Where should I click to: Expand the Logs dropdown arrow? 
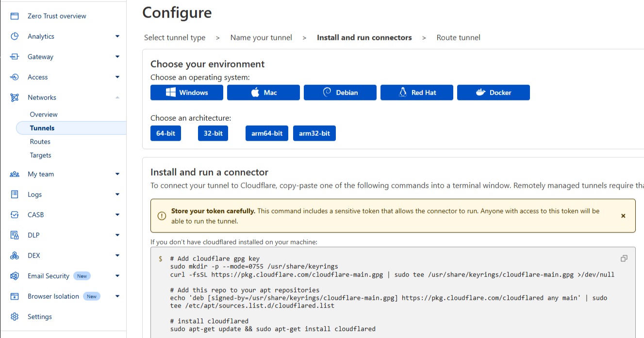coord(117,194)
